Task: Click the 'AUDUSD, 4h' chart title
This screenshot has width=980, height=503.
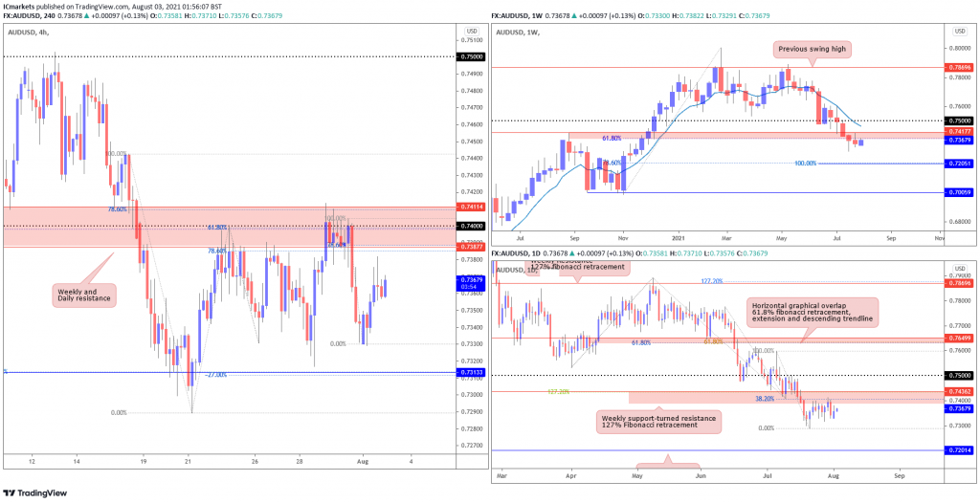Action: click(29, 32)
